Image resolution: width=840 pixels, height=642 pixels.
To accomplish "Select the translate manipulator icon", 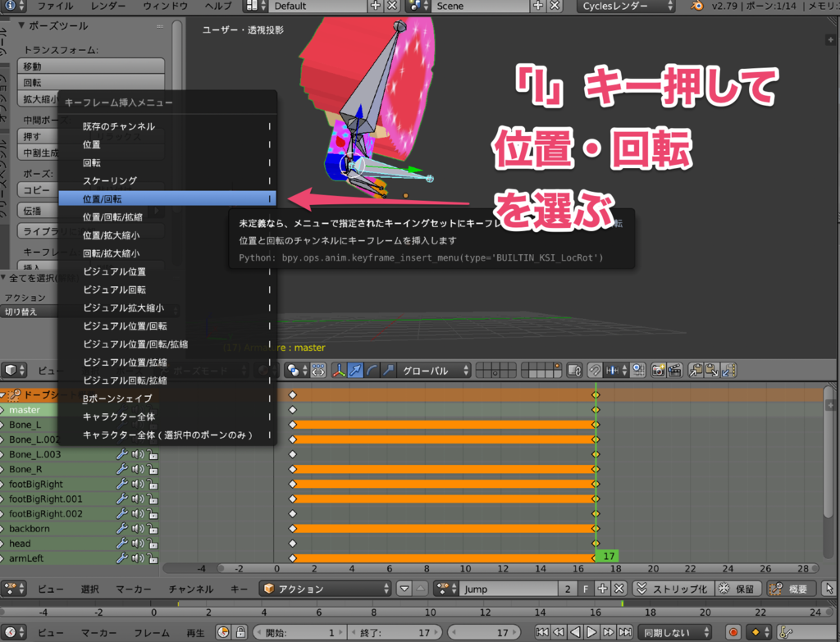I will point(354,370).
